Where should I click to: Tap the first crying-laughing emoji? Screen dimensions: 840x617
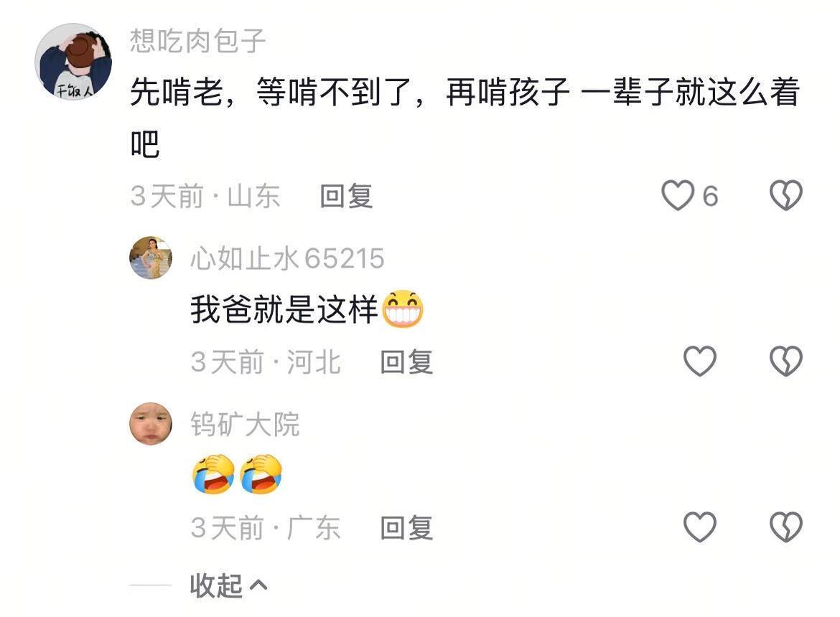tap(214, 474)
